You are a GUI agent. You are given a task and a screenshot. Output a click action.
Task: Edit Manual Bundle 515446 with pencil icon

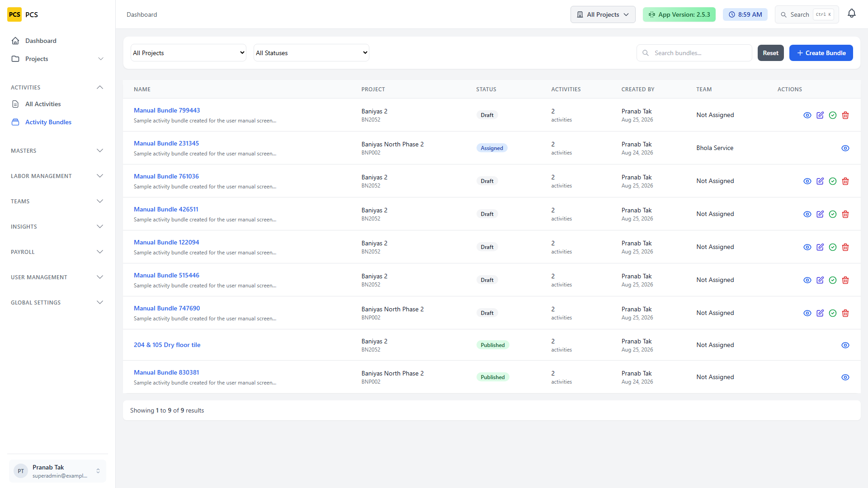click(820, 280)
